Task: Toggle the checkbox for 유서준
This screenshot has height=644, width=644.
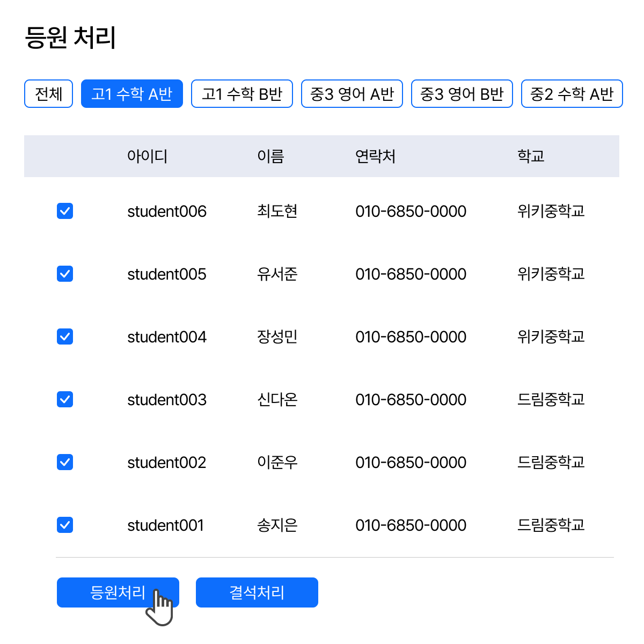Action: (65, 274)
